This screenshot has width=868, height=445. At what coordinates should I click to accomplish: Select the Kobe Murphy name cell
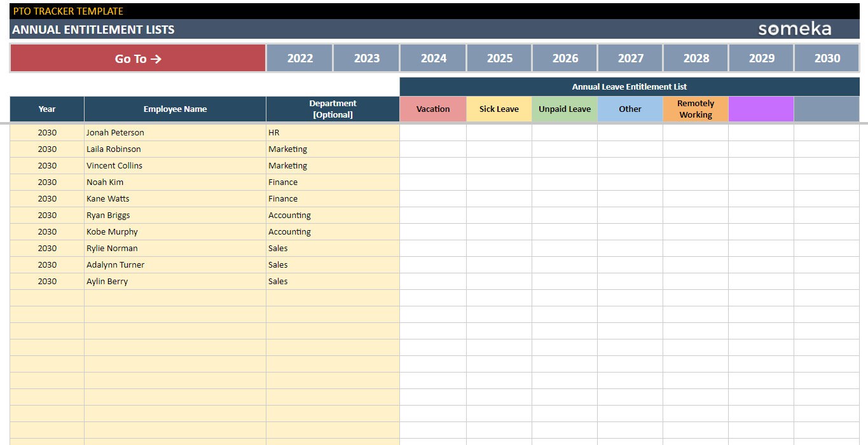coord(175,231)
